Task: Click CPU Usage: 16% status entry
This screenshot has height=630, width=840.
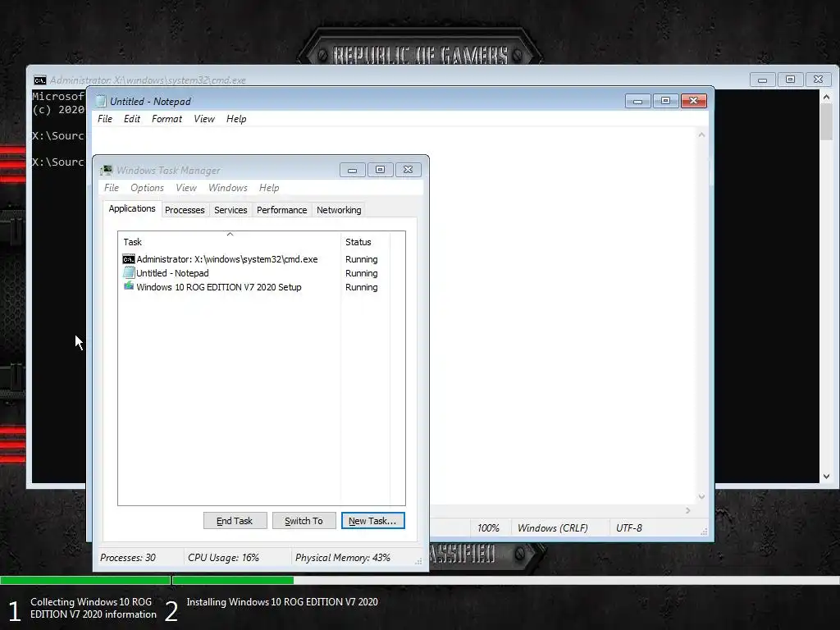Action: (223, 558)
